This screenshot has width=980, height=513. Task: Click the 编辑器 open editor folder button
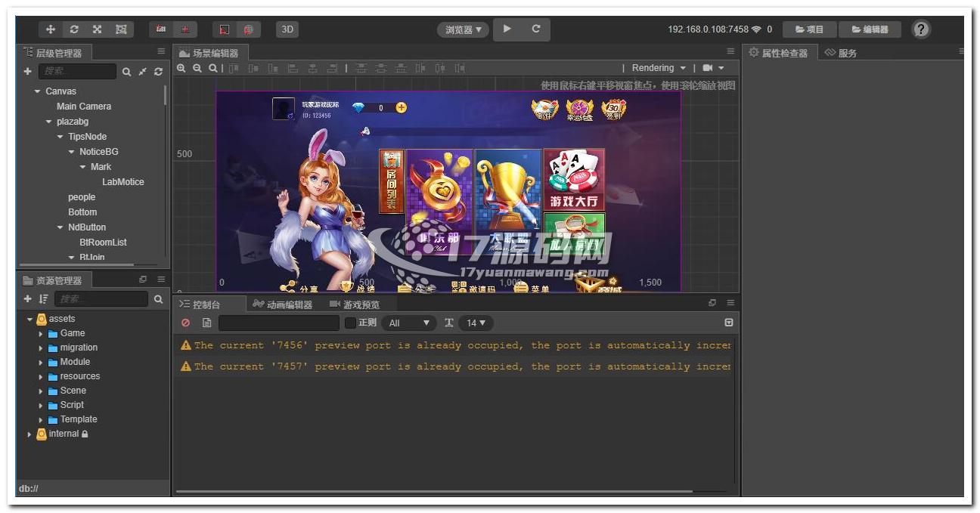click(x=870, y=29)
